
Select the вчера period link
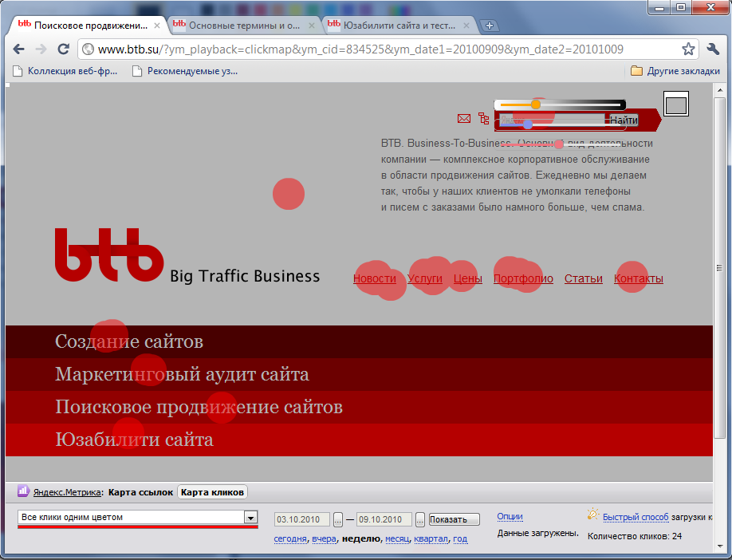[x=324, y=538]
